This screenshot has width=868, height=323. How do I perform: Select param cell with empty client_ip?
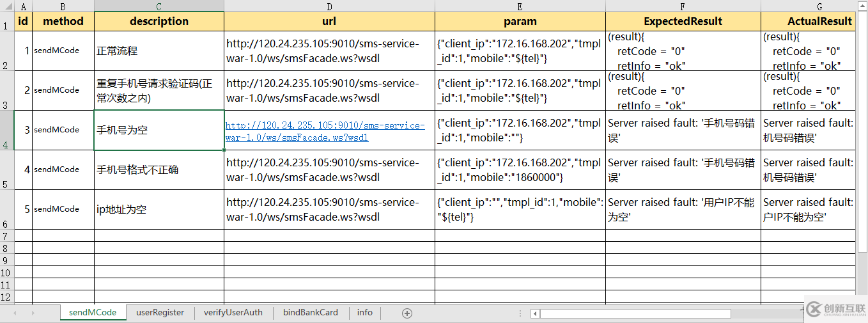520,210
